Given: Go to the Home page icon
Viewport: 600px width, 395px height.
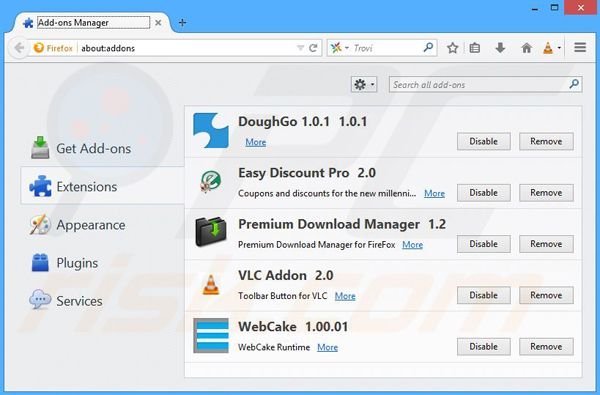Looking at the screenshot, I should pyautogui.click(x=527, y=48).
